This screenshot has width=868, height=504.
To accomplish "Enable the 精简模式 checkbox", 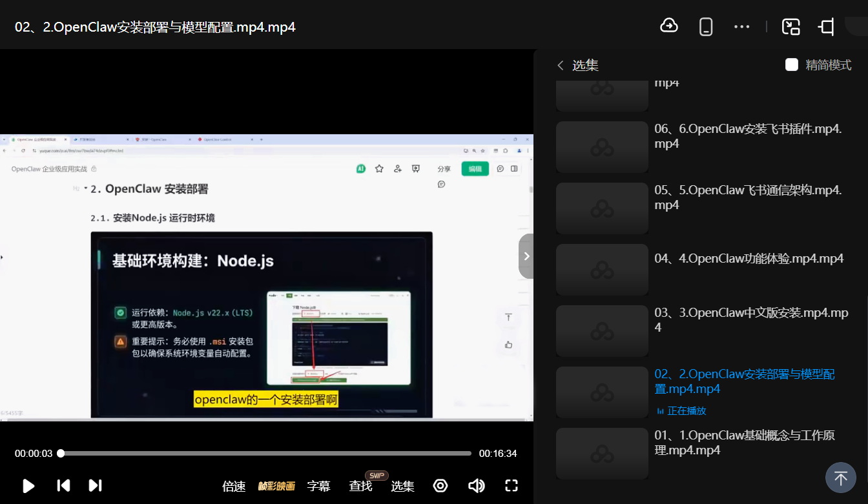I will pos(792,65).
